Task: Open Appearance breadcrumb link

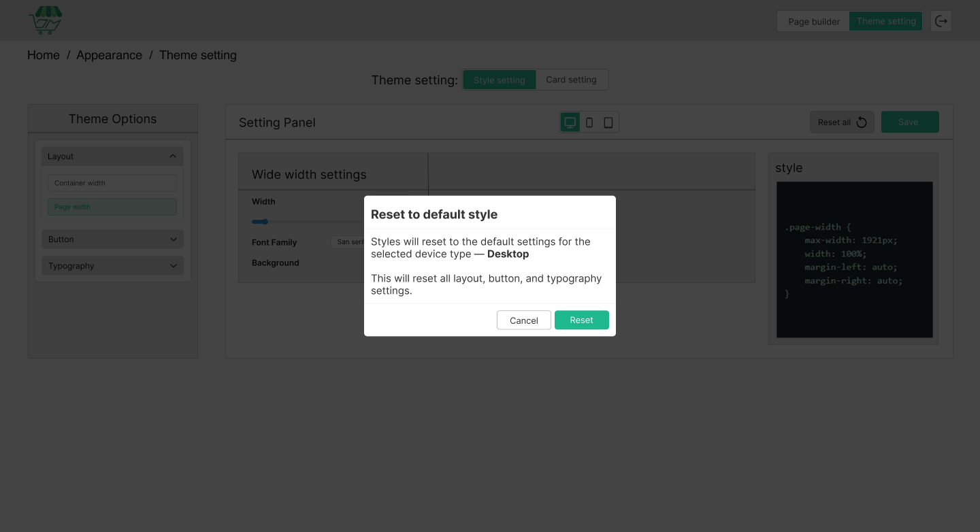Action: [110, 55]
